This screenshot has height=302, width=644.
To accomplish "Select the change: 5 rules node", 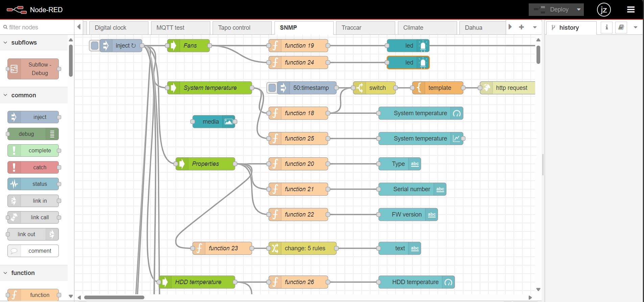I will point(303,248).
